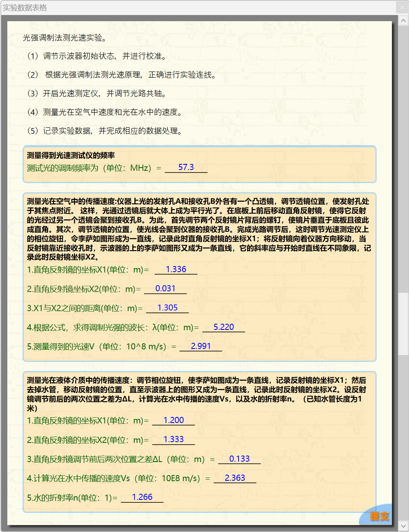Focus the air X2 coordinate field 0.031
Viewport: 409px width, 532px height.
[165, 289]
